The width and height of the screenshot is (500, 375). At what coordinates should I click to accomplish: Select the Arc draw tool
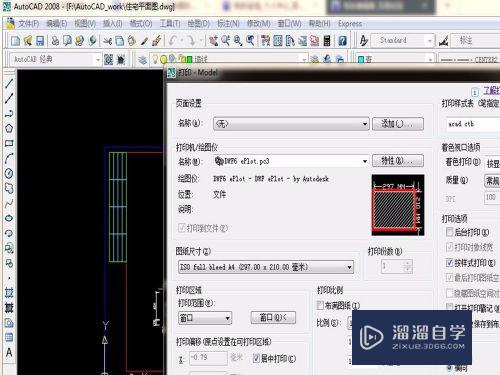coord(9,158)
